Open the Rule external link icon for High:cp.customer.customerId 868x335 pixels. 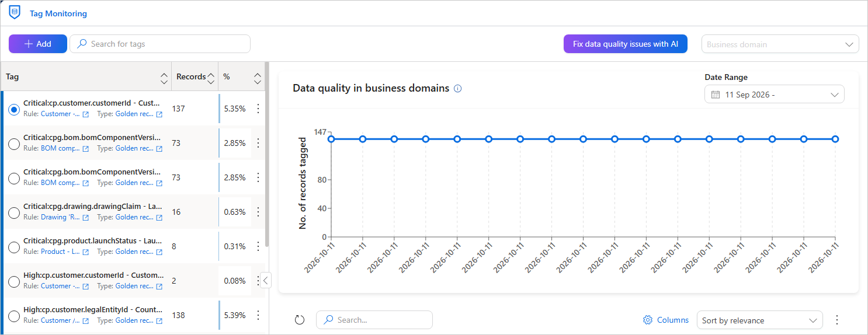[x=86, y=287]
